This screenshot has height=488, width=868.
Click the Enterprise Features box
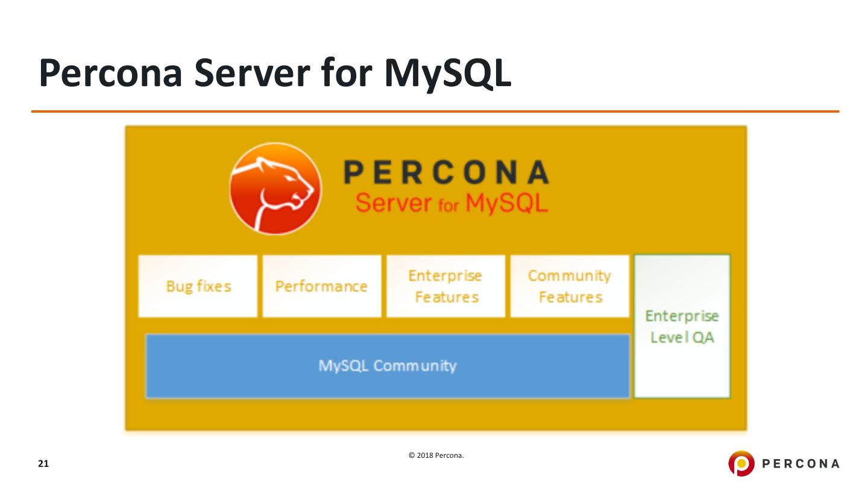(446, 286)
